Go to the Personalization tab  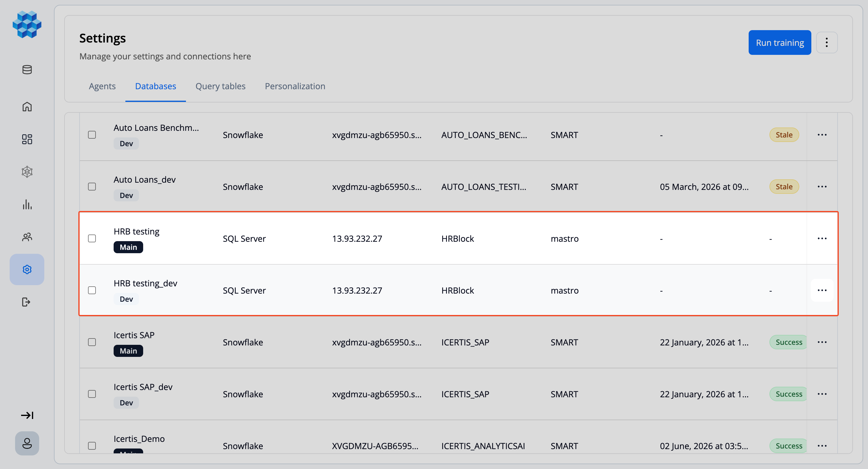(x=295, y=86)
